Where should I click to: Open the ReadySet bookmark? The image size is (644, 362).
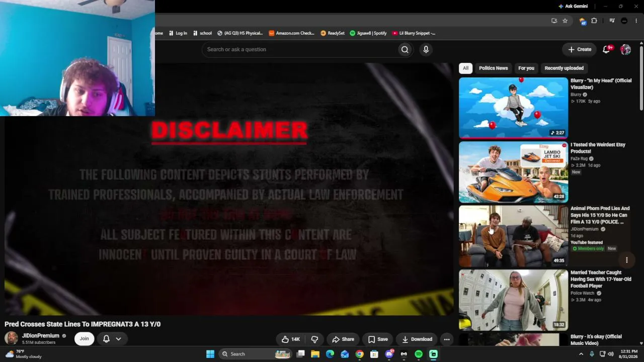pyautogui.click(x=333, y=33)
